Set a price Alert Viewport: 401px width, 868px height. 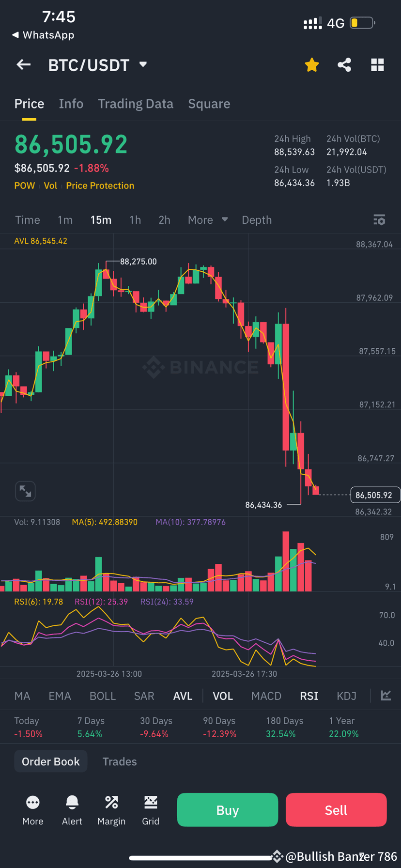(72, 810)
